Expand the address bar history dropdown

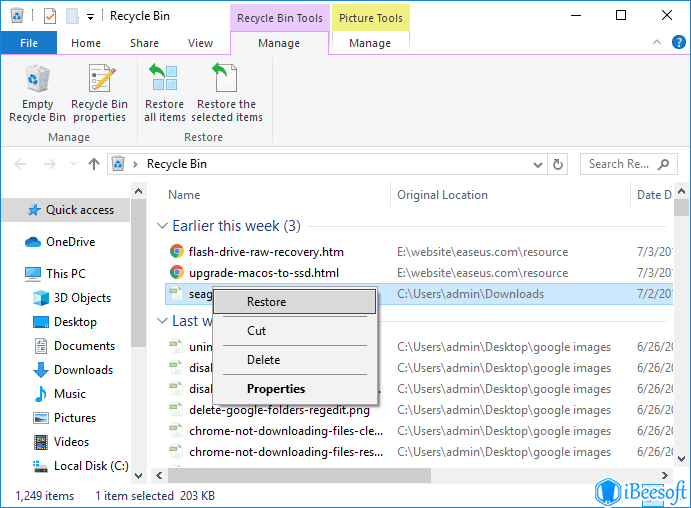538,164
